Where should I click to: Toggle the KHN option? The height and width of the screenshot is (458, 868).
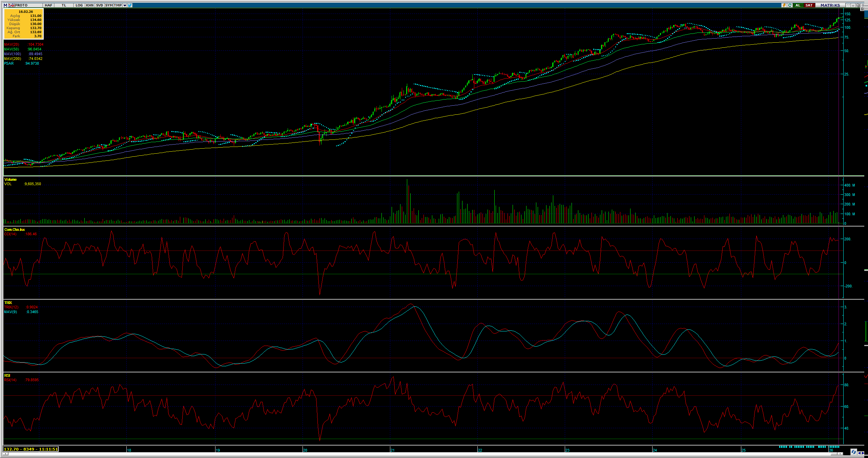90,5
